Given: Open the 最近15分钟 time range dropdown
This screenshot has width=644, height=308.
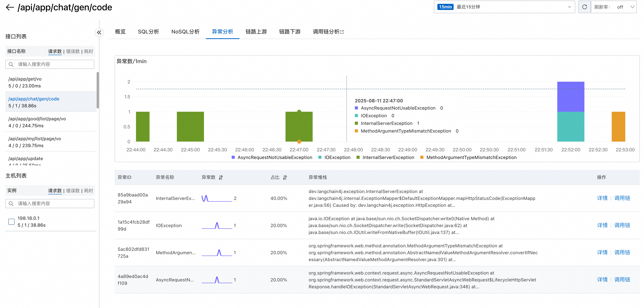Looking at the screenshot, I should 504,7.
